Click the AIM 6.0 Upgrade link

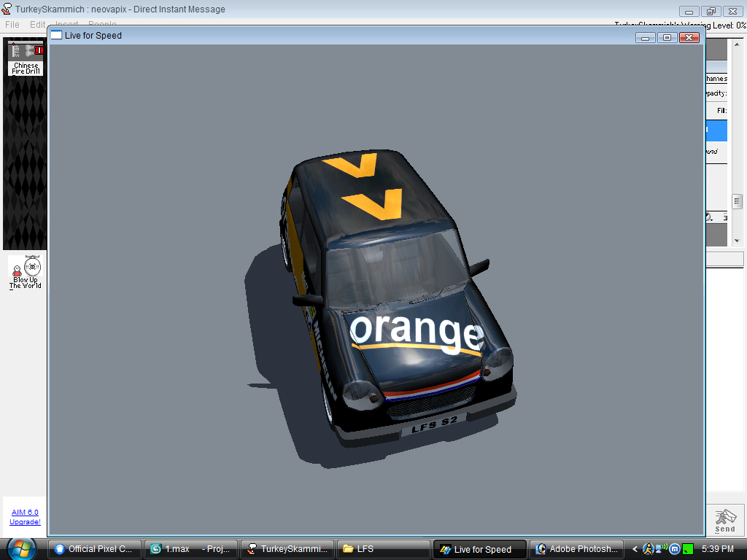click(26, 517)
